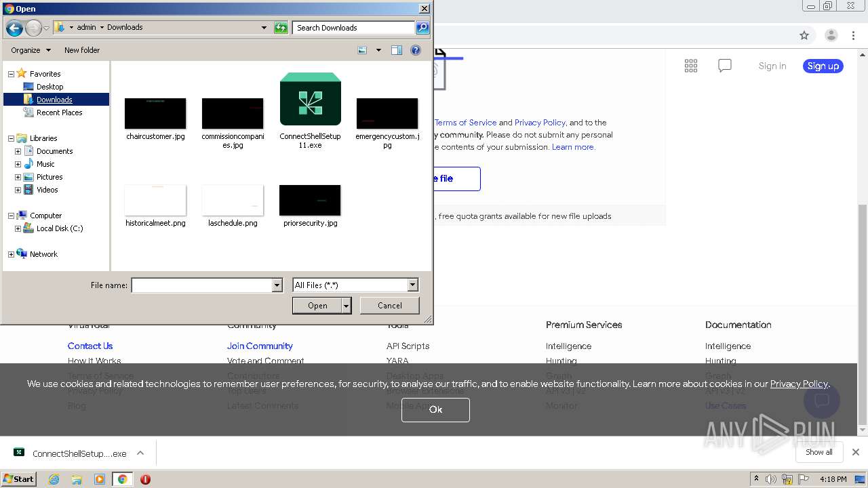This screenshot has height=488, width=868.
Task: Click the New folder button
Action: [82, 50]
